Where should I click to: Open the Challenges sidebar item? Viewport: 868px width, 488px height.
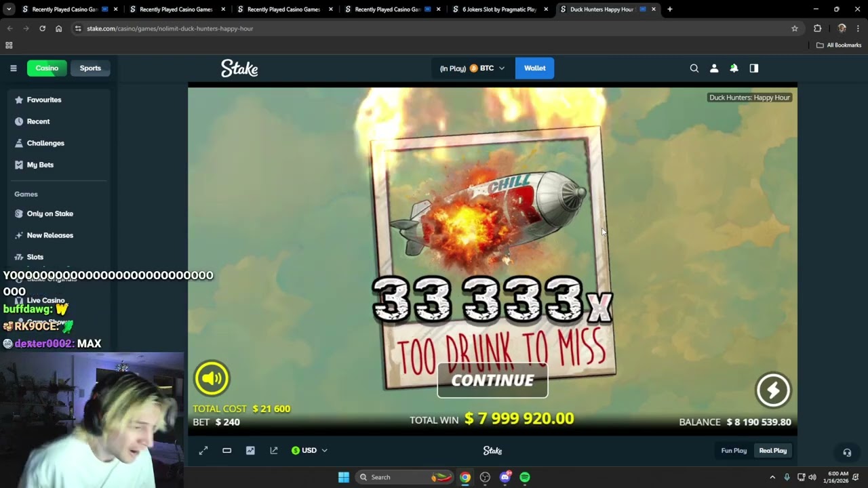(45, 143)
